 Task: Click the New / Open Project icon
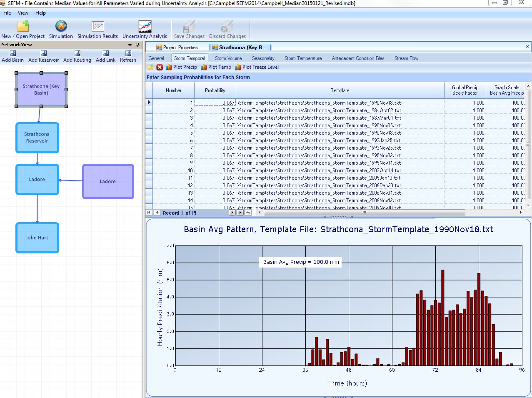pos(23,27)
